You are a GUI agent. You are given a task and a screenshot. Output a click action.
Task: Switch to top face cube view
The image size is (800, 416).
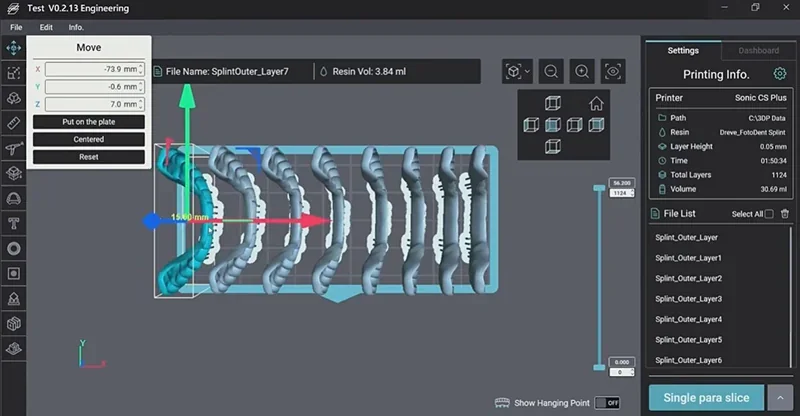553,103
